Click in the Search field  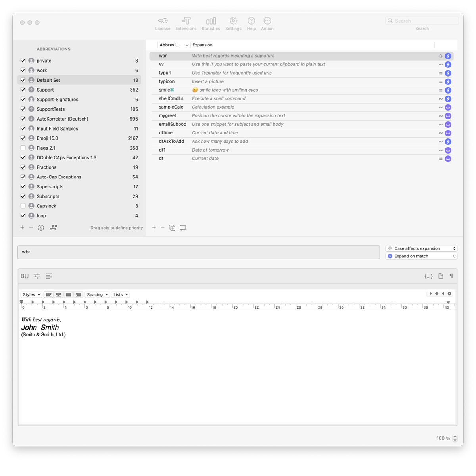pyautogui.click(x=422, y=21)
